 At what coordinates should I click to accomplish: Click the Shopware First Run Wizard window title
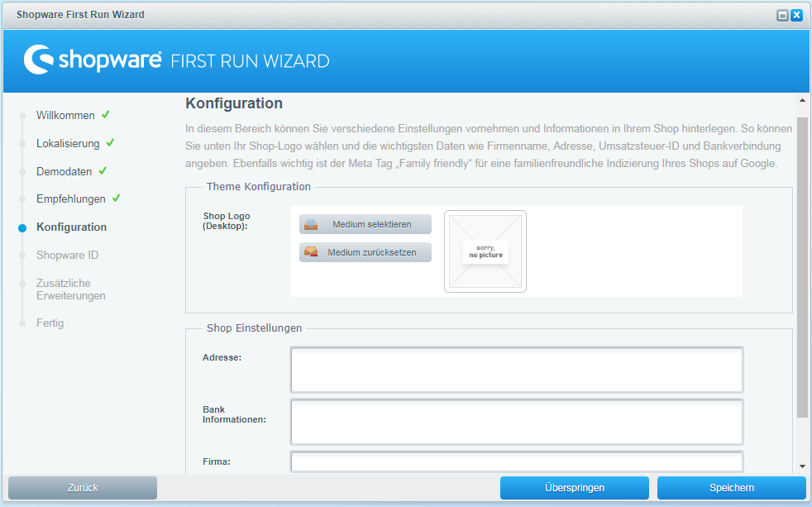[80, 15]
